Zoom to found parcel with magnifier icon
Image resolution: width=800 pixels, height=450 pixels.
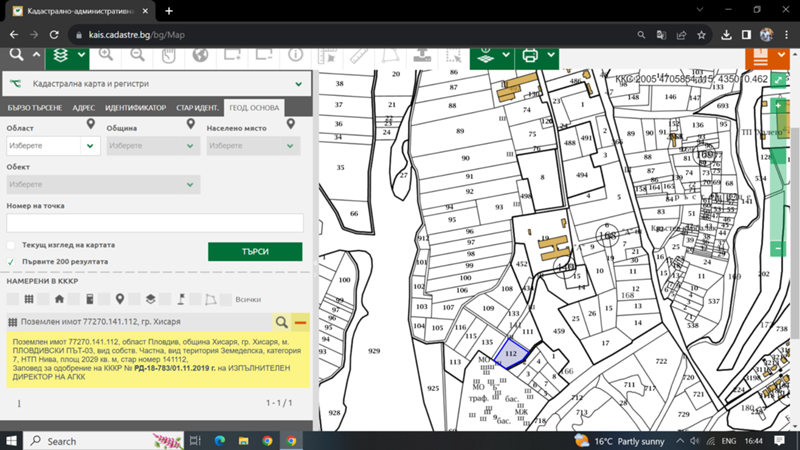coord(282,322)
